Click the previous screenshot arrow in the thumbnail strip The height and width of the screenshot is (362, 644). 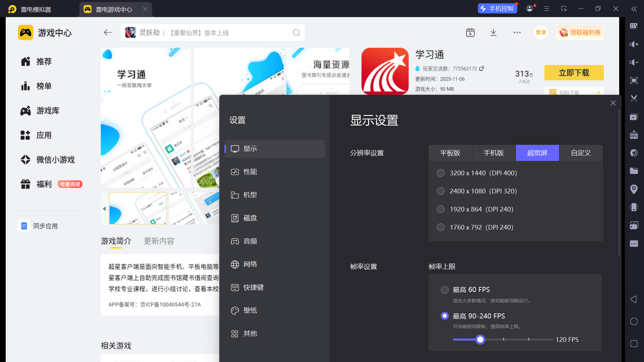(x=104, y=208)
